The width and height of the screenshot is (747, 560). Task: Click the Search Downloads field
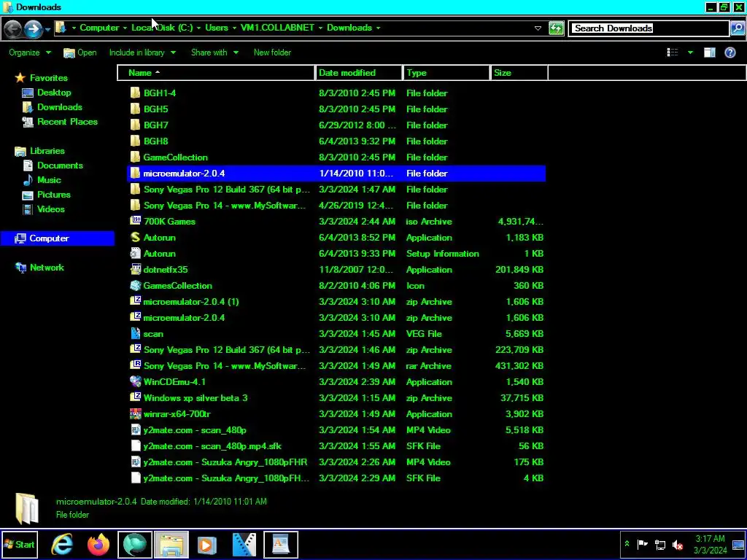(x=649, y=28)
